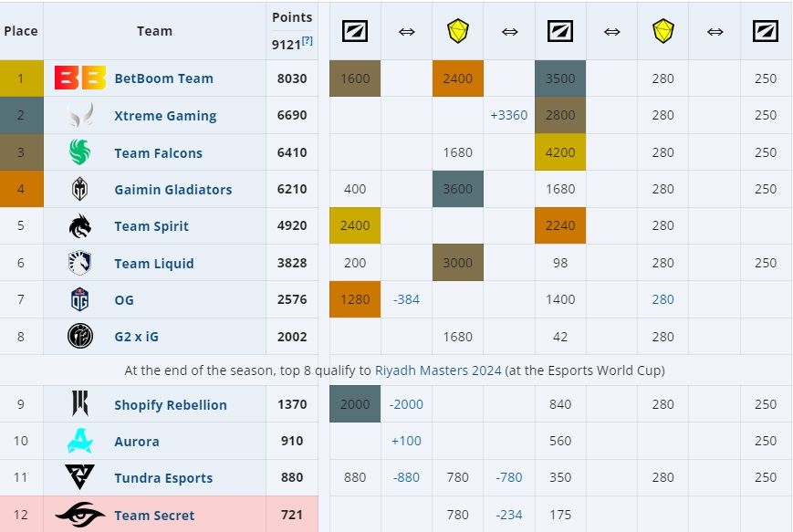The image size is (793, 532).
Task: Click the BetBoom Team logo
Action: coord(80,78)
